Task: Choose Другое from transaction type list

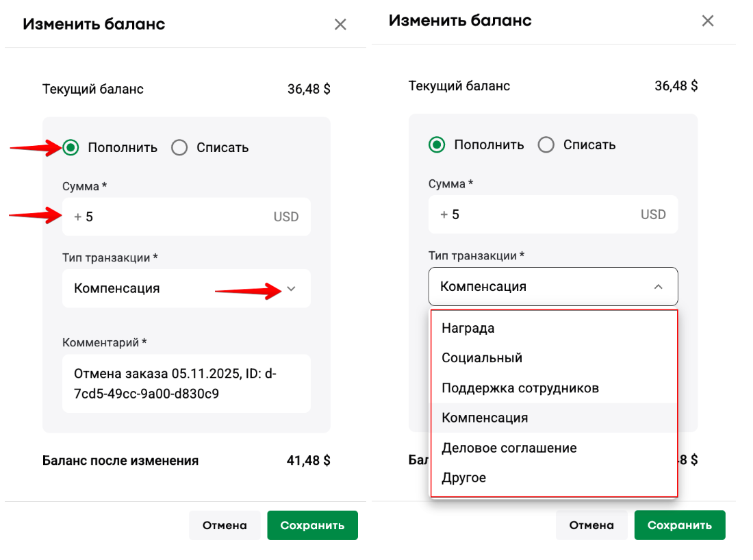Action: click(x=464, y=478)
